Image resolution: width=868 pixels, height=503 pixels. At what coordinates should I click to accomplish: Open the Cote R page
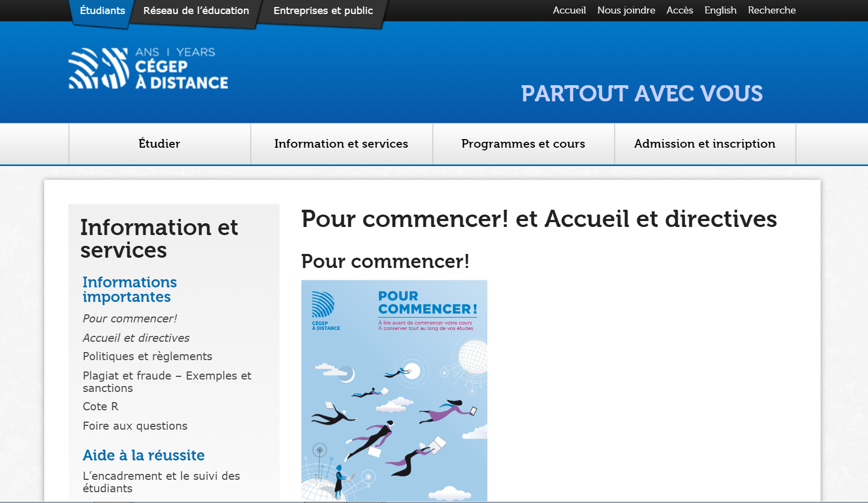pos(100,406)
